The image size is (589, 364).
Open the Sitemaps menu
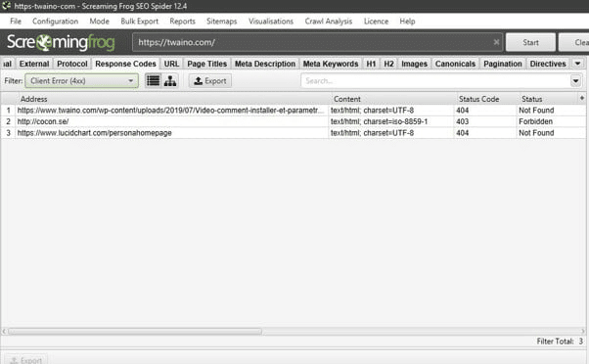222,22
